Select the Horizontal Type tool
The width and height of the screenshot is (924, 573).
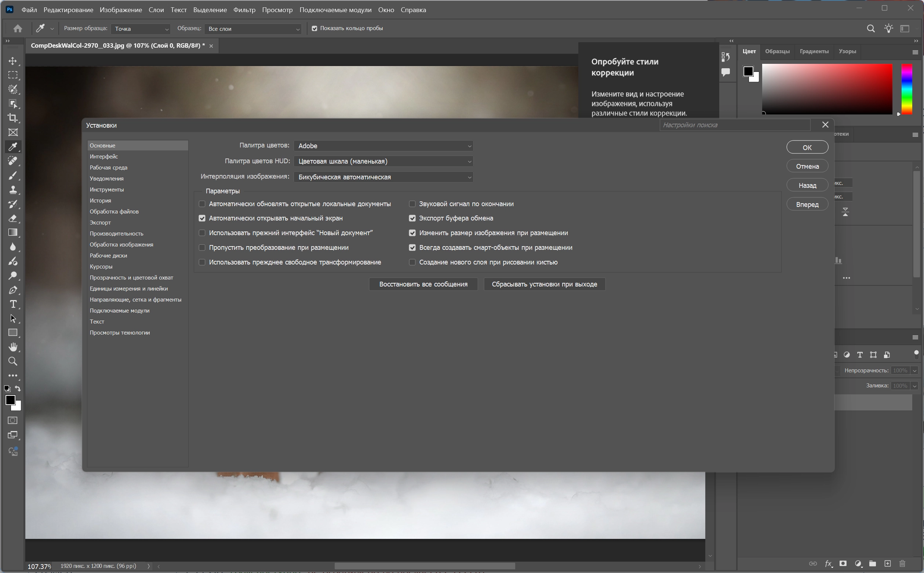(13, 304)
